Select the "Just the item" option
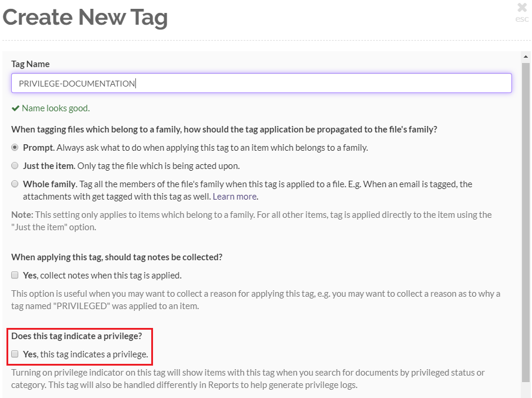 (x=15, y=165)
